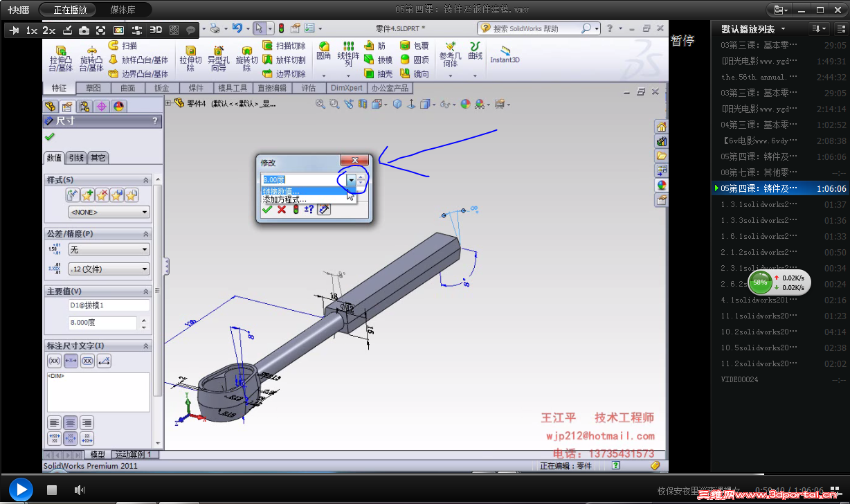Screen dimensions: 850x504
Task: Click the player Play button
Action: 21,490
